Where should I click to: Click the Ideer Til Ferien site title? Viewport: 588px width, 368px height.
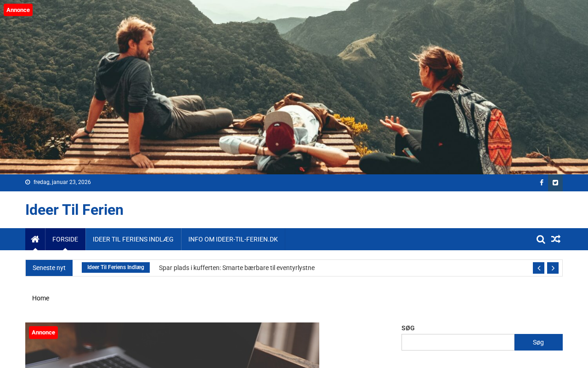74,210
